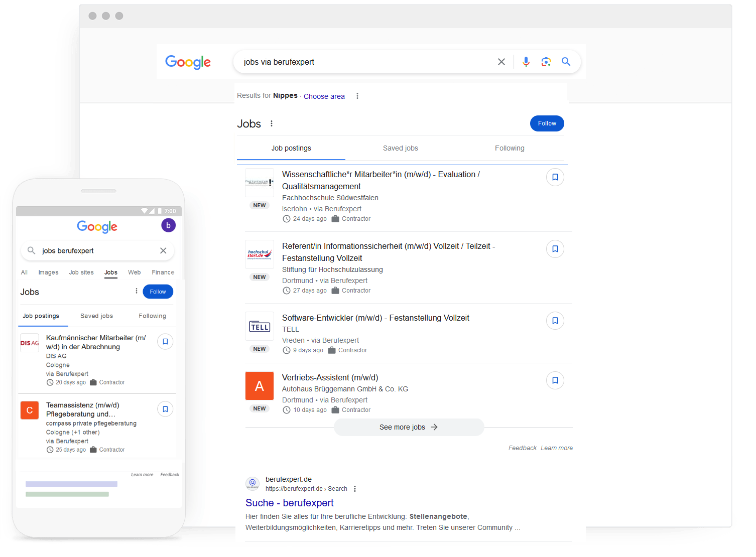The image size is (756, 557).
Task: Open Kaufmännischer Mitarbeiter job title on phone
Action: [96, 342]
